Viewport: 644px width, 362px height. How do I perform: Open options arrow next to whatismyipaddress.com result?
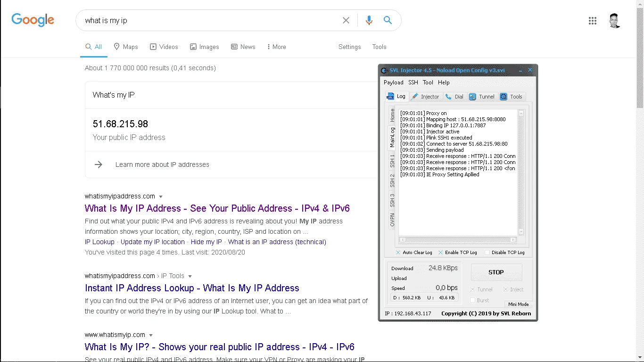point(161,197)
